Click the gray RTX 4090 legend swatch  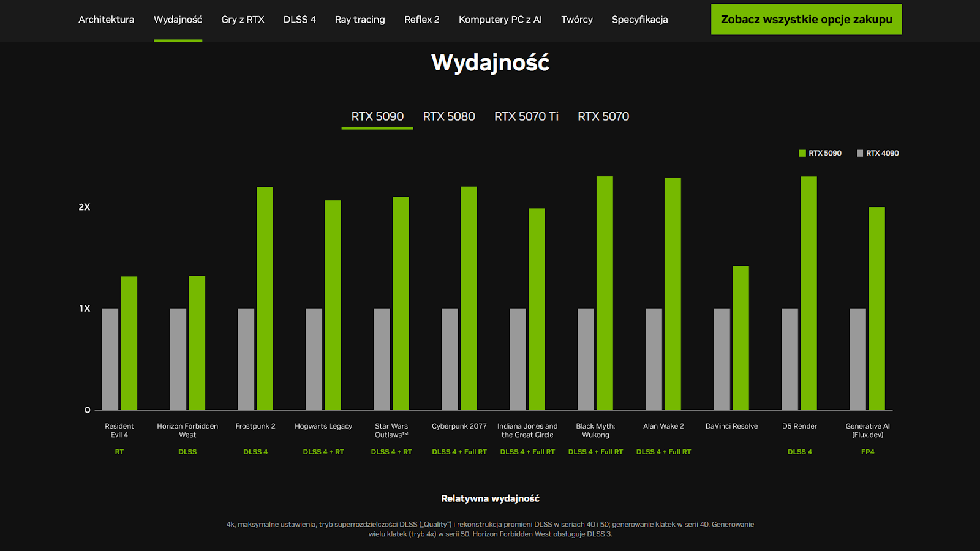[860, 153]
